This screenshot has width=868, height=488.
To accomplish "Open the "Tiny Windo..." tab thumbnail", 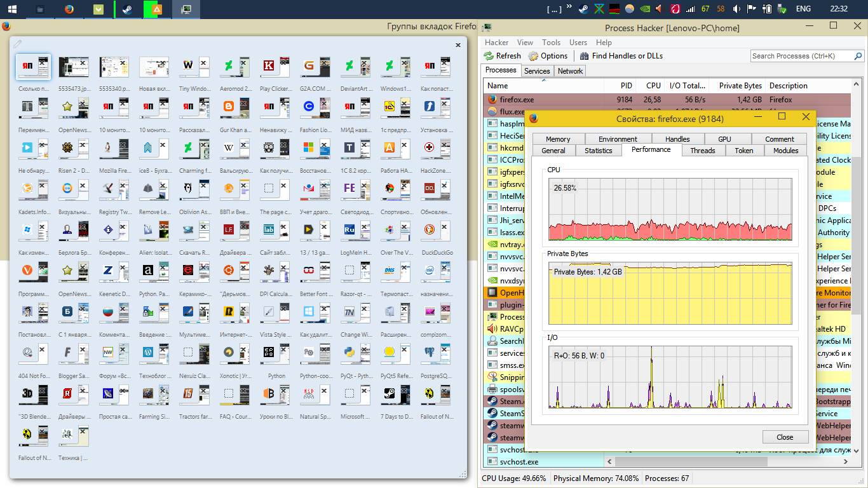I will (194, 67).
